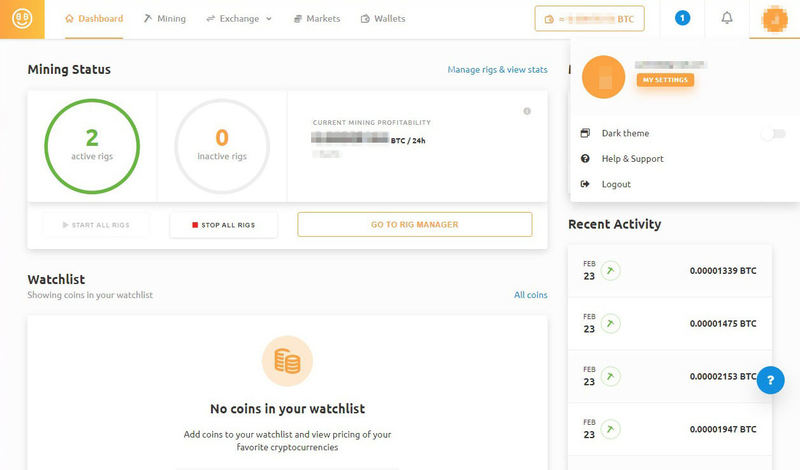Click the coins stack watchlist icon
This screenshot has height=470, width=800.
tap(287, 361)
